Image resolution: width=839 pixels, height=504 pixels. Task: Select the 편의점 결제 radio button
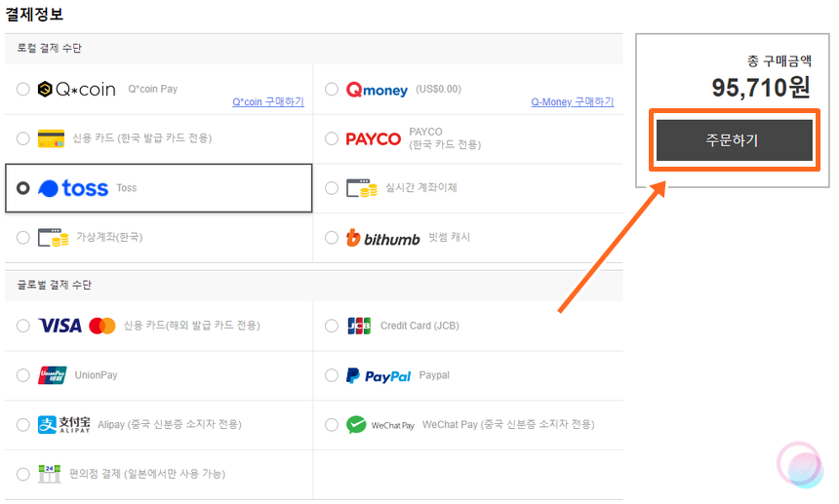click(x=23, y=474)
